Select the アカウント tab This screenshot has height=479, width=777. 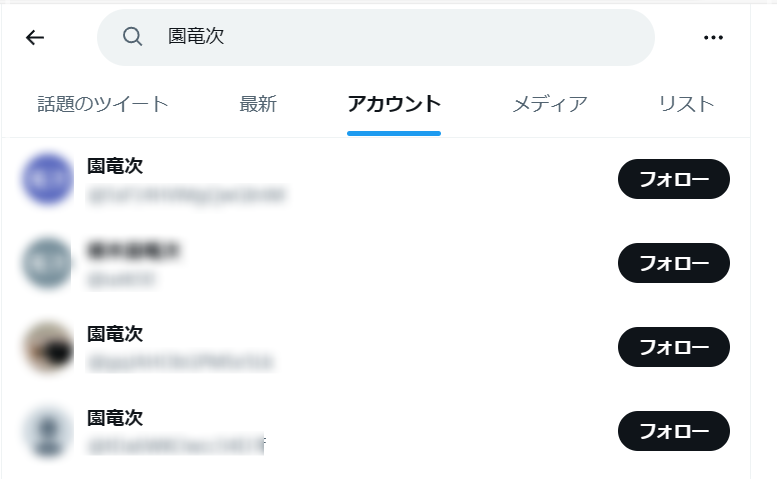pyautogui.click(x=394, y=104)
